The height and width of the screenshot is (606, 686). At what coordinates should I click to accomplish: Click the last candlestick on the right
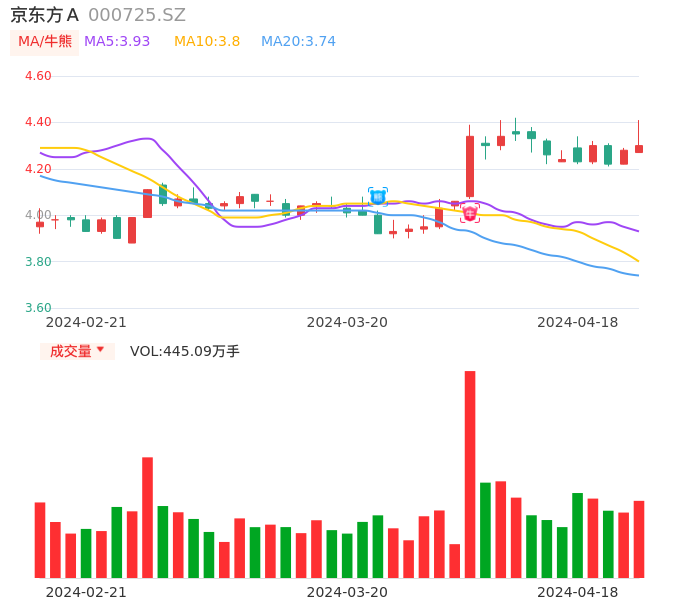pos(639,148)
